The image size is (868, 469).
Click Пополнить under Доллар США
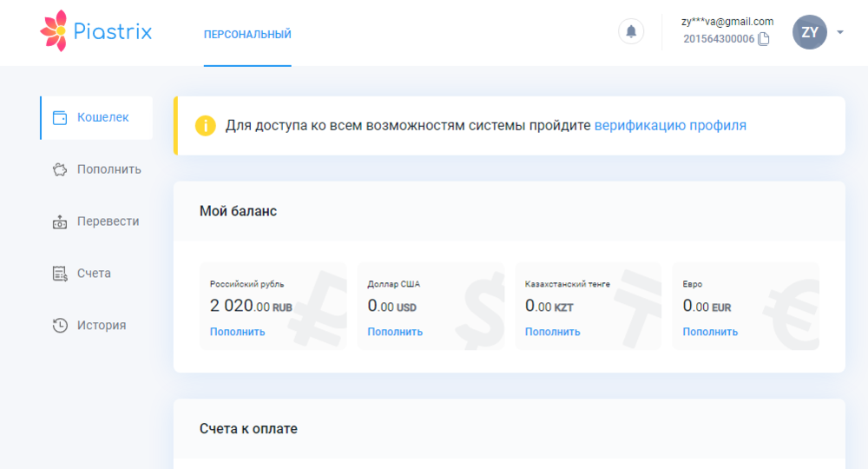click(x=395, y=332)
